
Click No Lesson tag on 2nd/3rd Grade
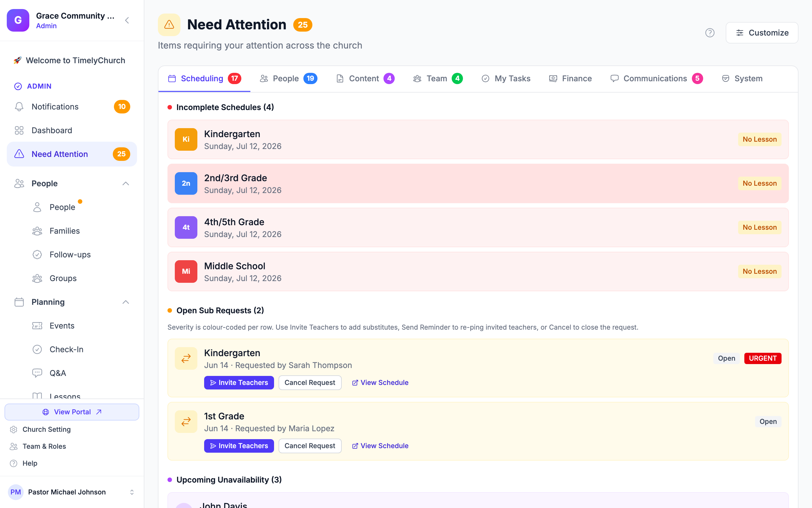(x=760, y=183)
